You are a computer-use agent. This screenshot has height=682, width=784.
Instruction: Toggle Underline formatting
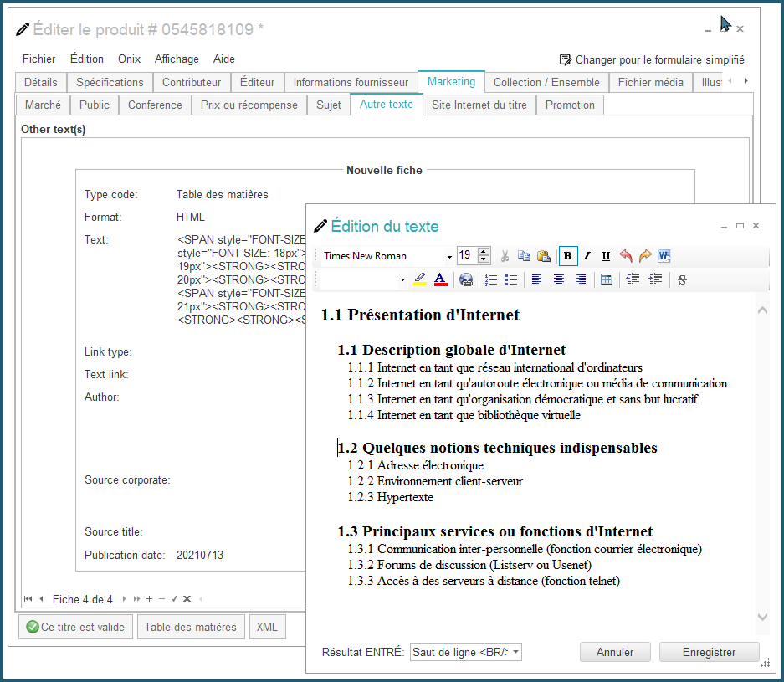pos(606,256)
